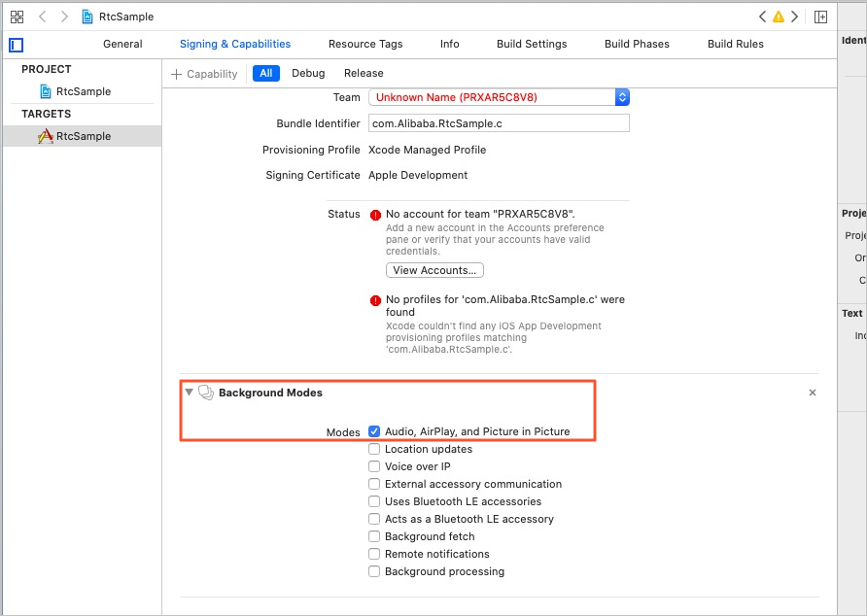Click the View Accounts... button

tap(434, 270)
